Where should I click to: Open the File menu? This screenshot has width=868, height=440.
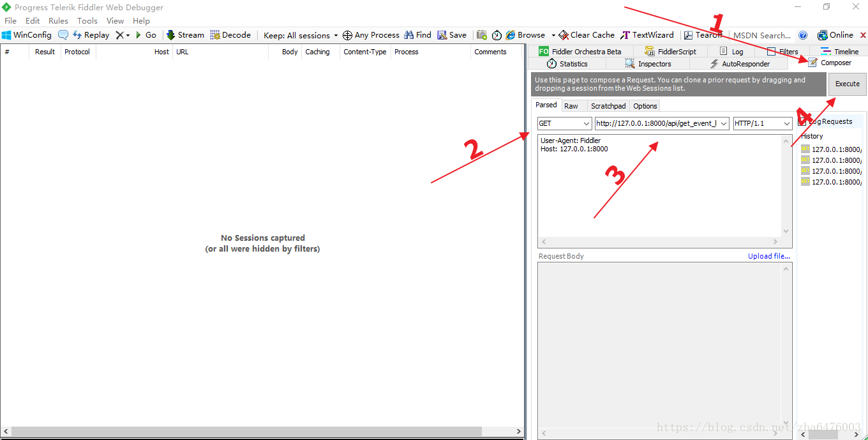click(x=11, y=20)
